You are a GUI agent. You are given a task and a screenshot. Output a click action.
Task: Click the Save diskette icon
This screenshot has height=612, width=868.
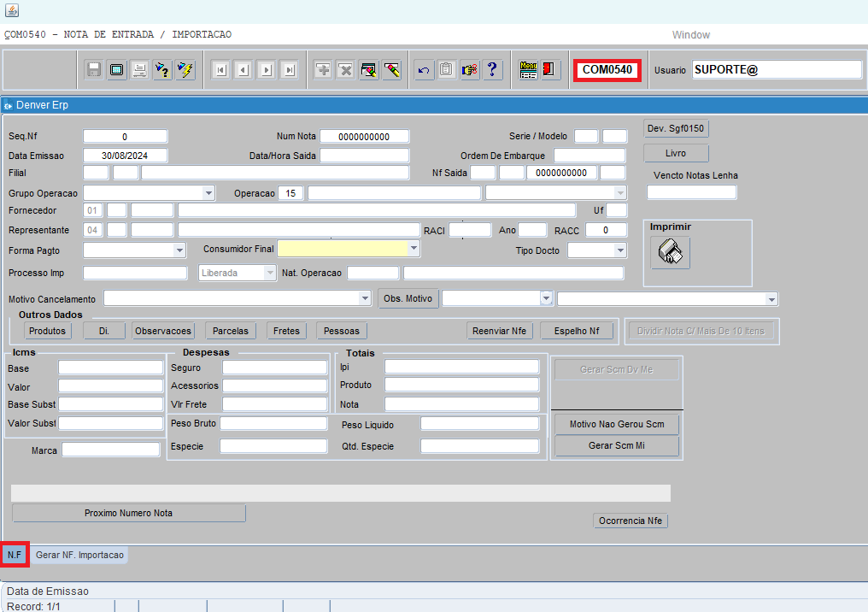coord(94,70)
